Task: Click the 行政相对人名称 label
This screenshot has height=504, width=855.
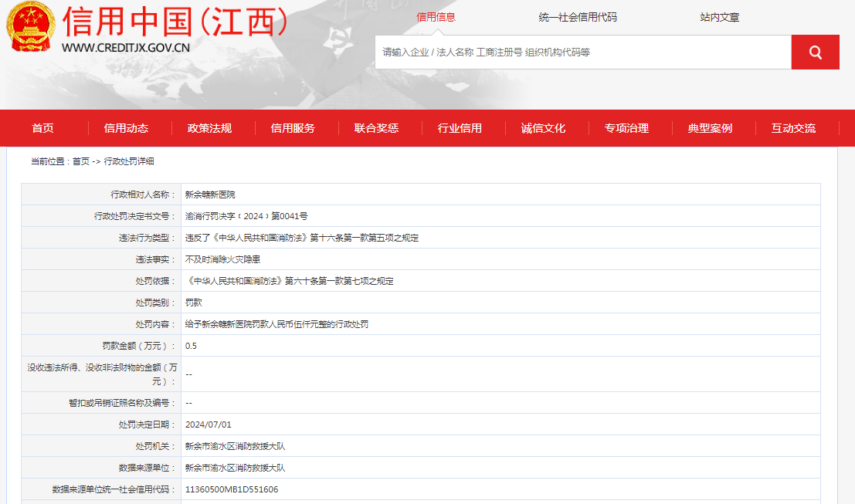Action: (144, 194)
